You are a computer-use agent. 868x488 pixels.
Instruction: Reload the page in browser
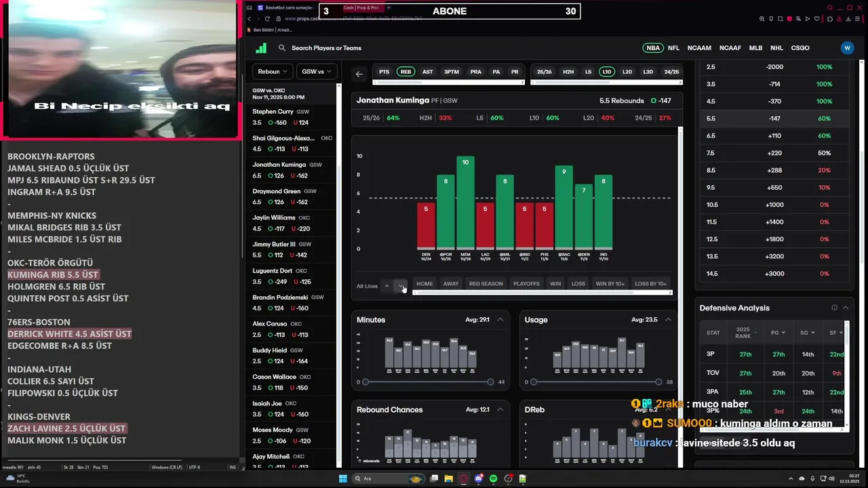[x=267, y=19]
